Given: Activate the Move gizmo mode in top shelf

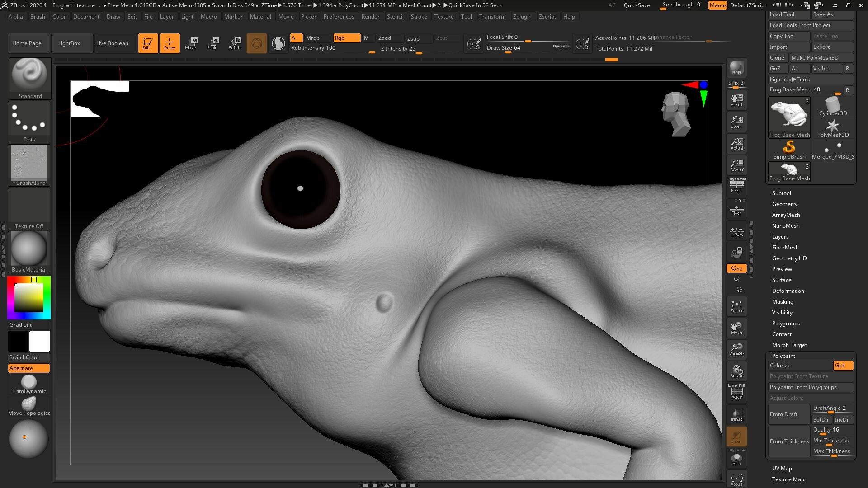Looking at the screenshot, I should coord(191,43).
